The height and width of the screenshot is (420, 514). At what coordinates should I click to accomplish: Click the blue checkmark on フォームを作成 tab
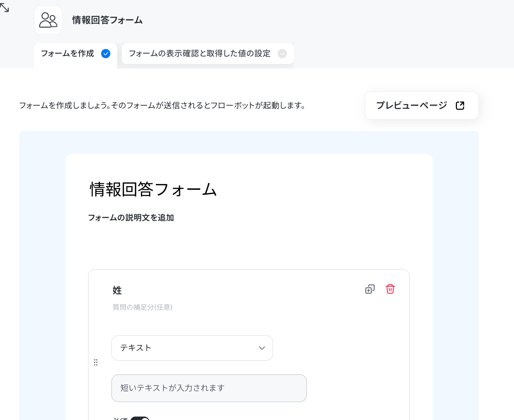pos(106,54)
